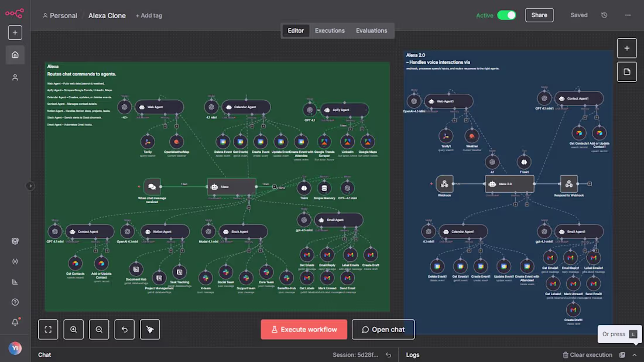Open the n8n logo home link
This screenshot has height=362, width=644.
pyautogui.click(x=15, y=13)
